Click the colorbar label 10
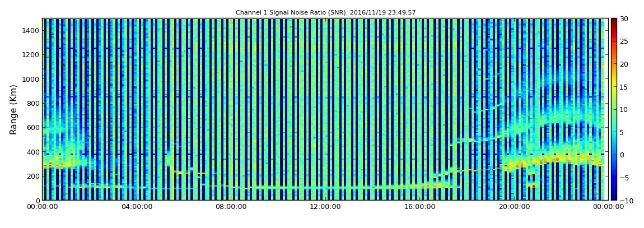The width and height of the screenshot is (644, 228). (x=623, y=109)
